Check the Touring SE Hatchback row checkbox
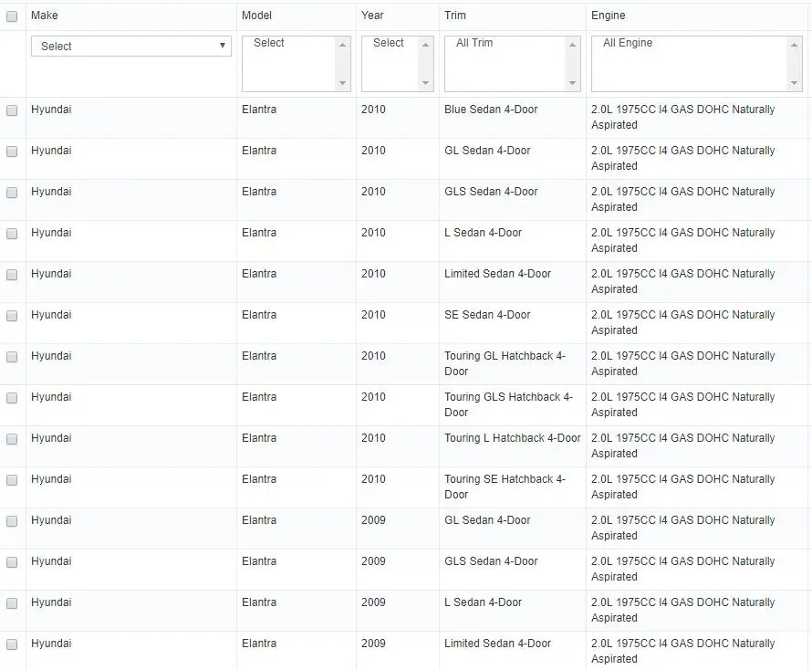 [11, 480]
